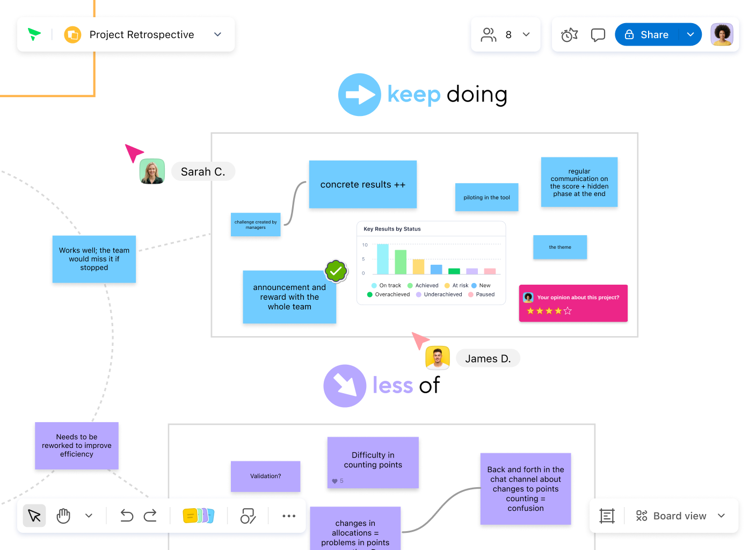Viewport: 756px width, 550px height.
Task: Expand the Board view chevron
Action: [x=721, y=516]
